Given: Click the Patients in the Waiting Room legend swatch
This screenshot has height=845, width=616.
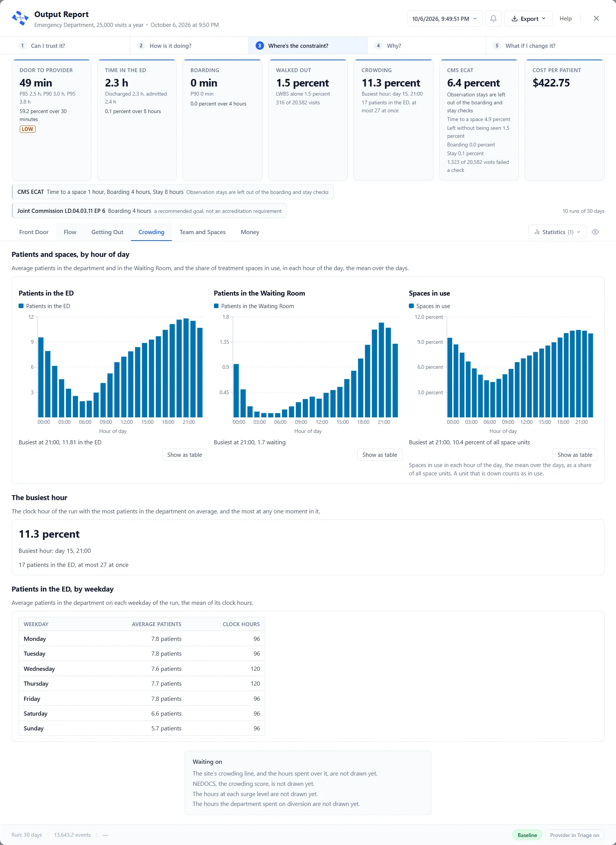Looking at the screenshot, I should [x=216, y=306].
